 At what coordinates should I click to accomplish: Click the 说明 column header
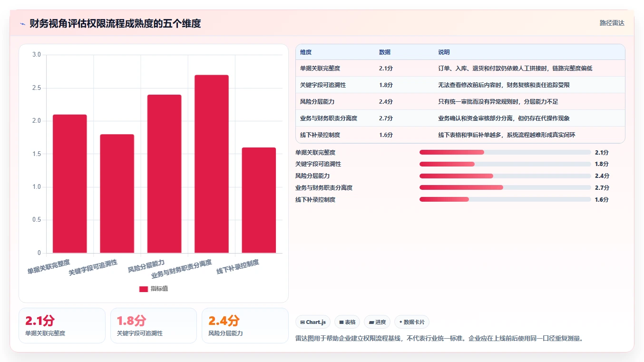(x=529, y=52)
